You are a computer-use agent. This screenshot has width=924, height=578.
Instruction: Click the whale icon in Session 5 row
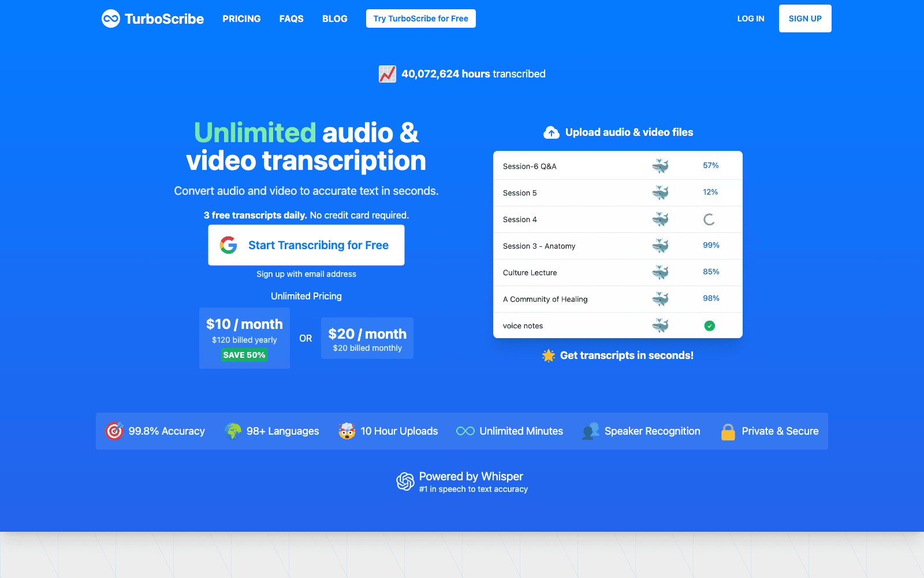660,193
